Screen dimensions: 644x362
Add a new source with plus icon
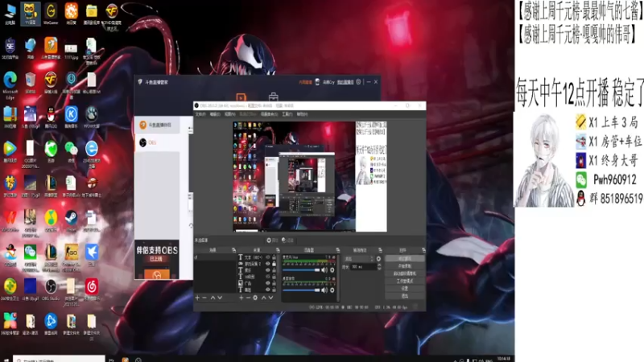coord(241,298)
